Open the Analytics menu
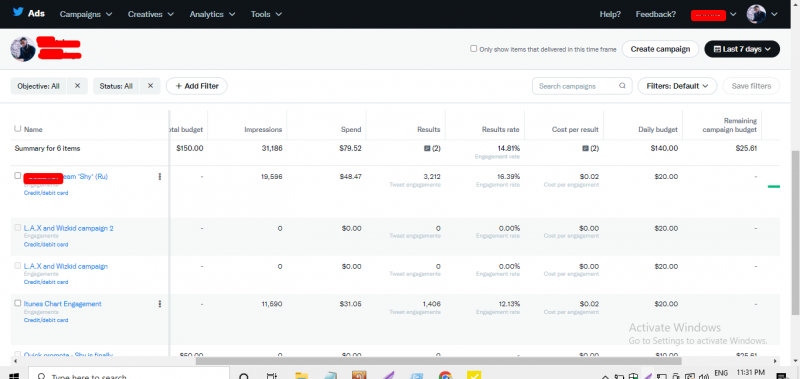This screenshot has height=379, width=800. click(212, 14)
